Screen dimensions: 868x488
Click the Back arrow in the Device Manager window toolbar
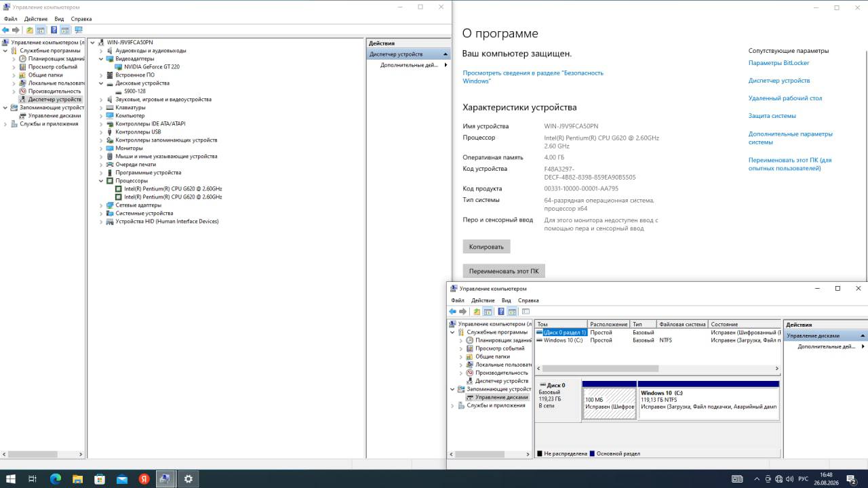coord(5,30)
